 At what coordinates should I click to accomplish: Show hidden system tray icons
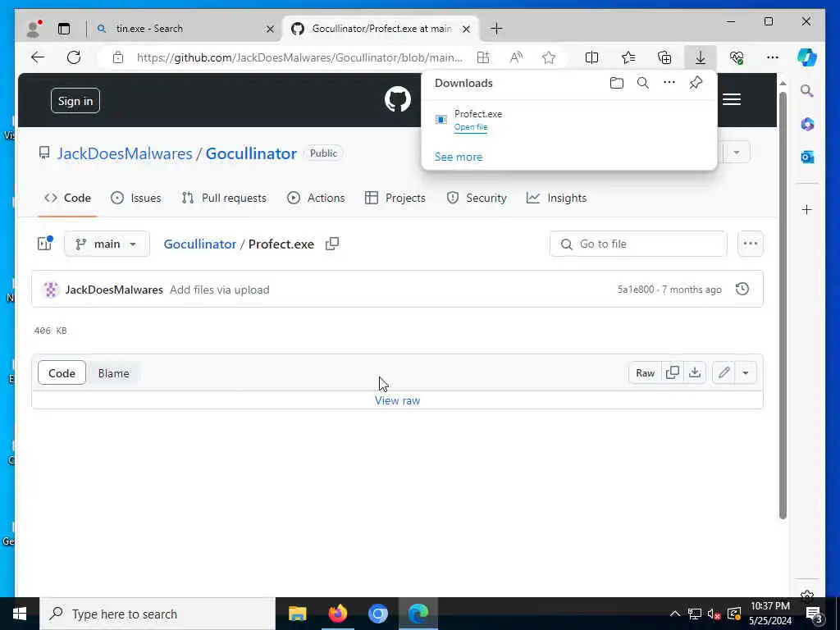675,614
